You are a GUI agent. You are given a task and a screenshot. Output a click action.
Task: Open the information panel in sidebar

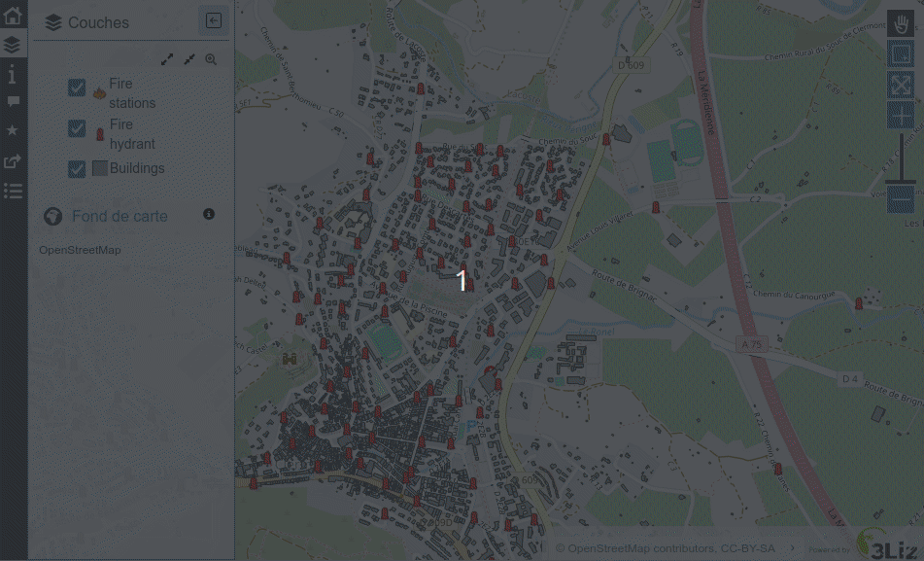point(13,74)
